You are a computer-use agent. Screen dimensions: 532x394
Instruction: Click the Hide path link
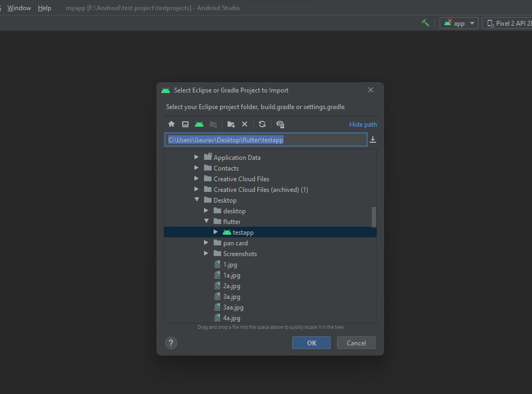[x=363, y=125]
